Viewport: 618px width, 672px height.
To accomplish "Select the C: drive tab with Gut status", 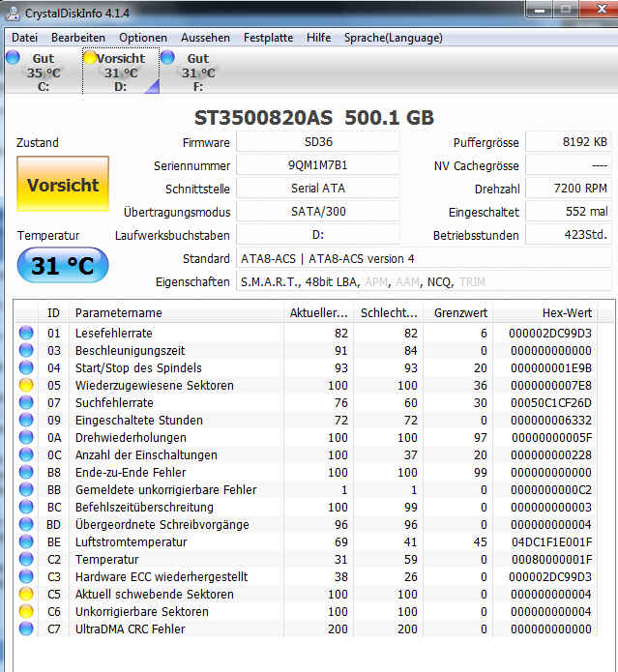I will [x=43, y=72].
